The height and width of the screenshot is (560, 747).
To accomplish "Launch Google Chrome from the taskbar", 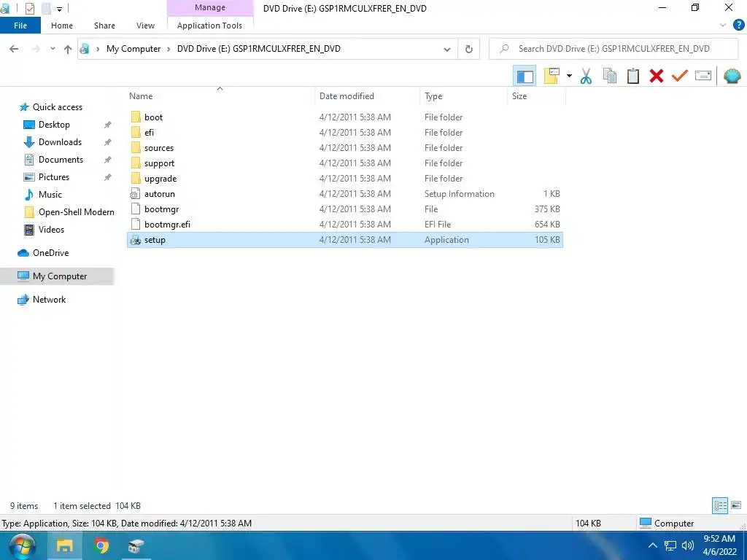I will click(101, 545).
